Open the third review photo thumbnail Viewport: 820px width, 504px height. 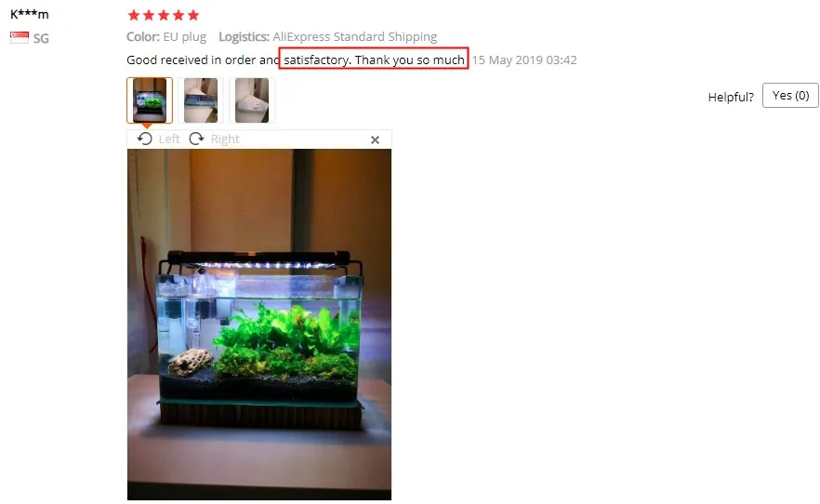tap(252, 100)
